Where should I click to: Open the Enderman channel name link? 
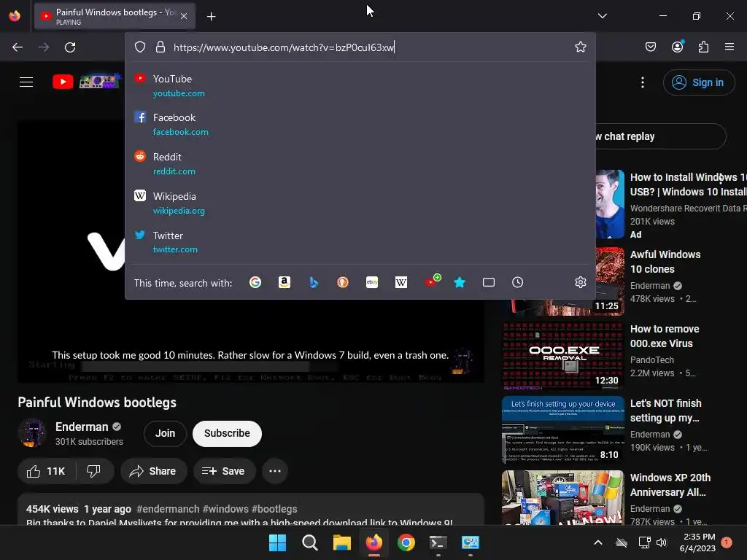tap(82, 427)
